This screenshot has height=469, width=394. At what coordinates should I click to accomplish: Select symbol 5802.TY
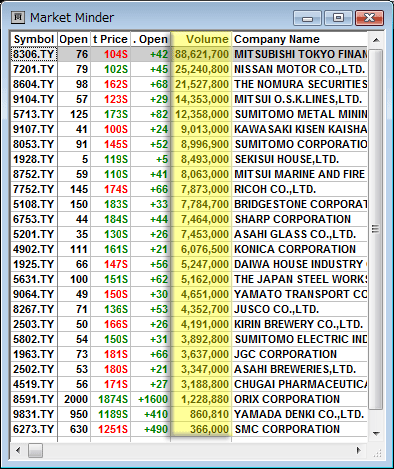pos(33,339)
